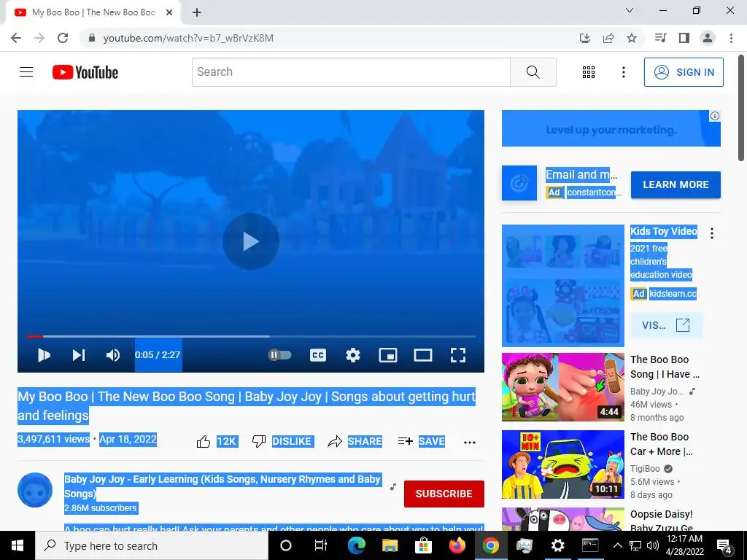Click the URL address bar
The width and height of the screenshot is (747, 560).
329,38
